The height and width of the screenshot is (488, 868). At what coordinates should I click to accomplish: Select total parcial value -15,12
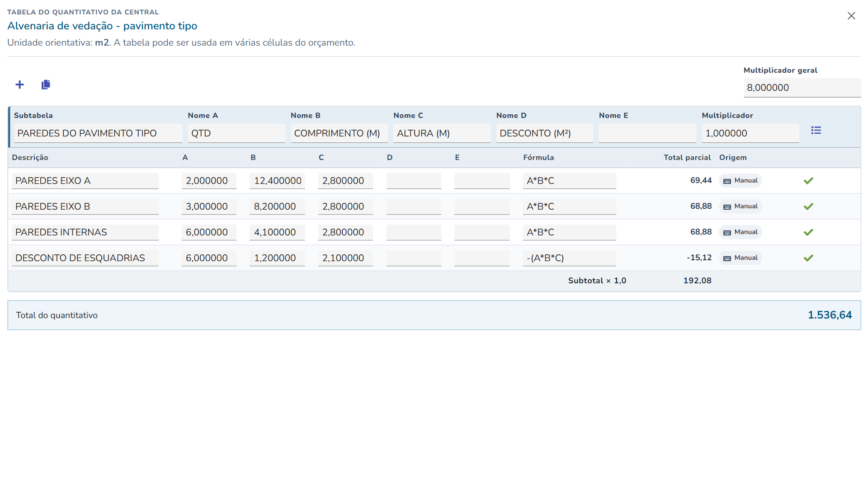[699, 258]
